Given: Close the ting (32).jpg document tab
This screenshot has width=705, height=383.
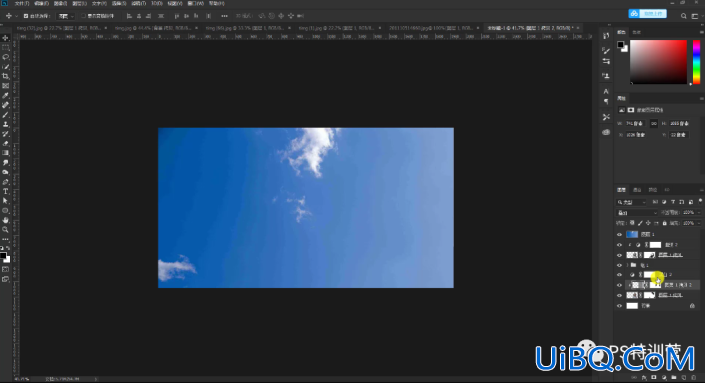Looking at the screenshot, I should tap(106, 28).
